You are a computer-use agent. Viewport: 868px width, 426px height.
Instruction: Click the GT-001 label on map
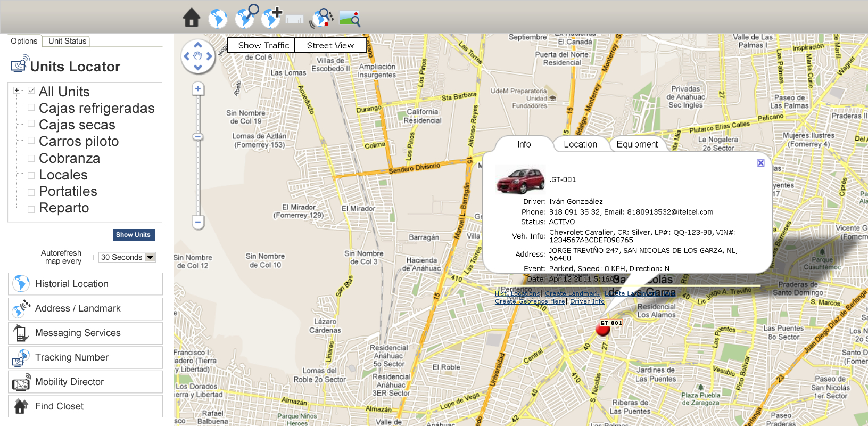[611, 323]
